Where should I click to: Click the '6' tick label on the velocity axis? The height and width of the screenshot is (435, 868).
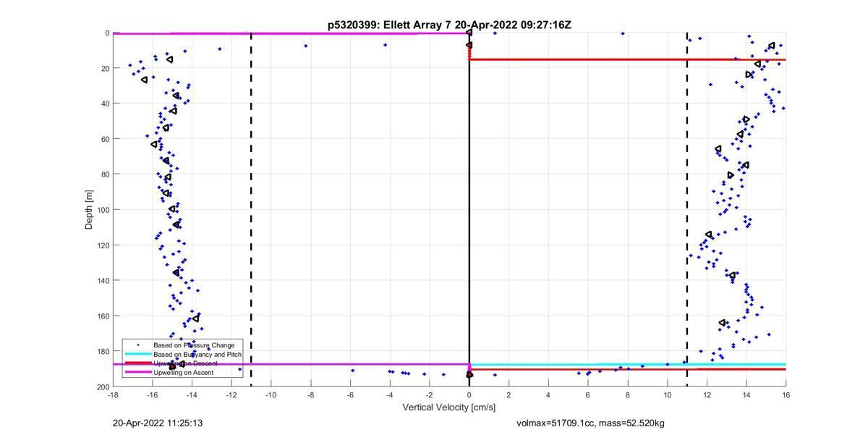pos(588,395)
